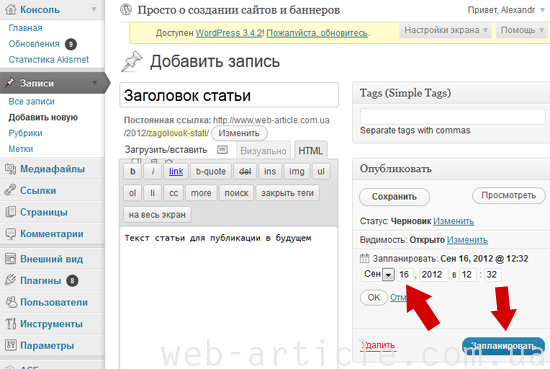This screenshot has height=369, width=550.
Task: Click the Плагины plug icon
Action: click(x=11, y=280)
